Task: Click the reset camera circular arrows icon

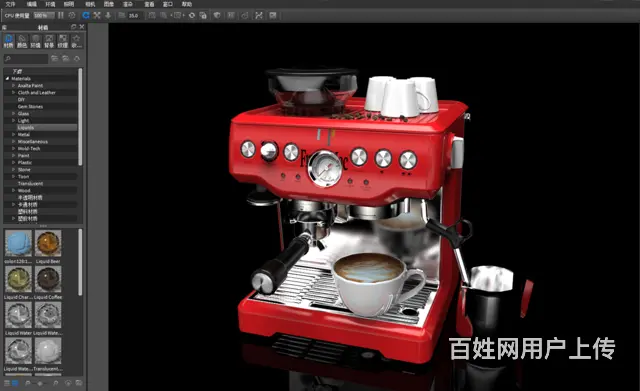Action: point(191,16)
